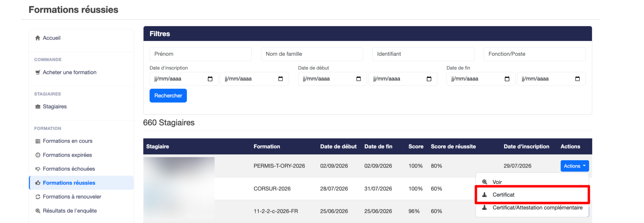The image size is (644, 223).
Task: Click the shopping cart icon for Acheter une formation
Action: (x=38, y=72)
